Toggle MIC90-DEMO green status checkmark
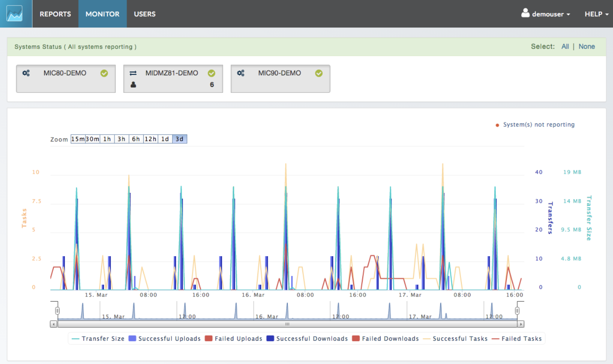613x364 pixels. [x=319, y=73]
